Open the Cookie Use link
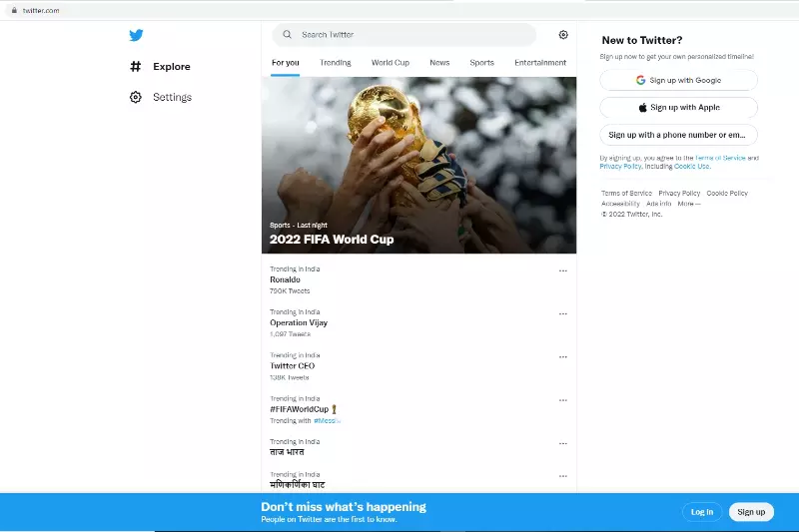 tap(691, 167)
